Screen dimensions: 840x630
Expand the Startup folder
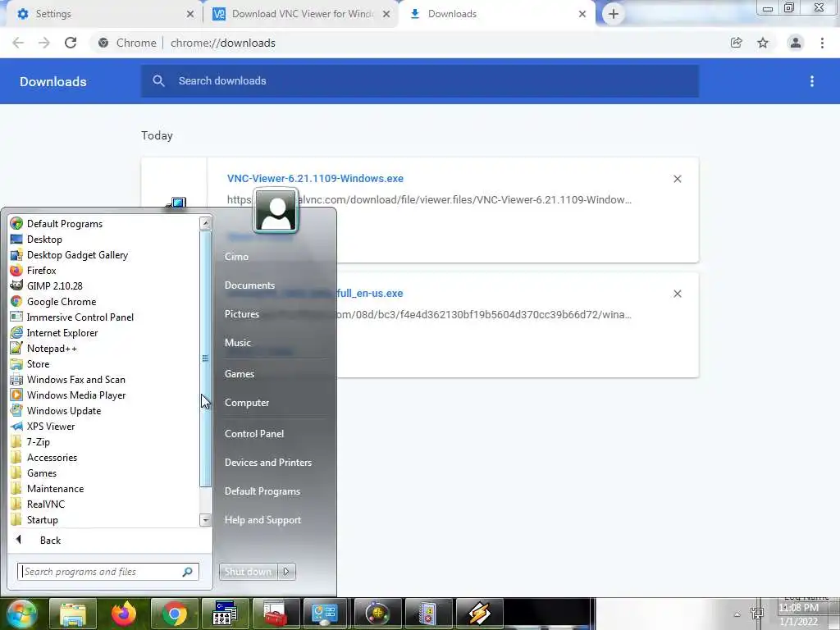43,518
